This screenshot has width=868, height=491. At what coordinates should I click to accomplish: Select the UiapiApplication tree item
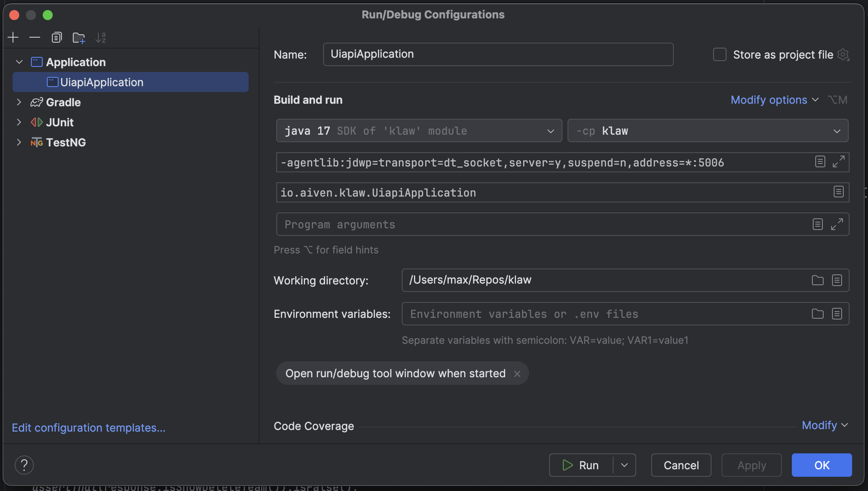click(x=102, y=82)
